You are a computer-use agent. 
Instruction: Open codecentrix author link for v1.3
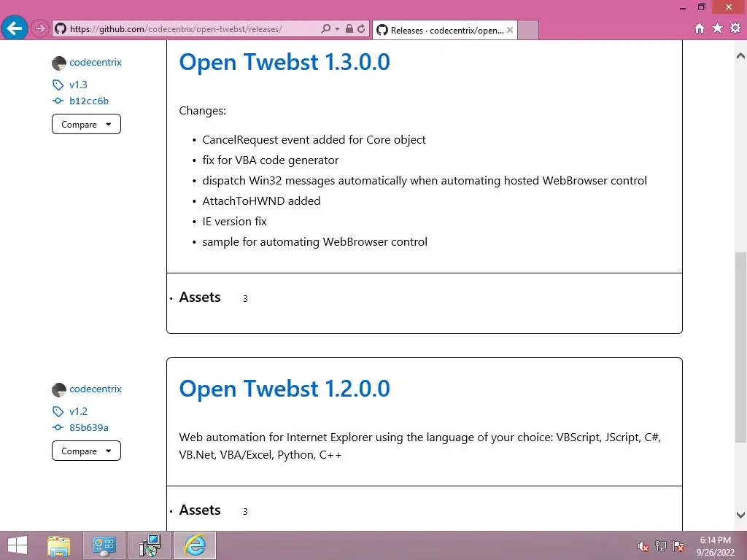pyautogui.click(x=96, y=62)
